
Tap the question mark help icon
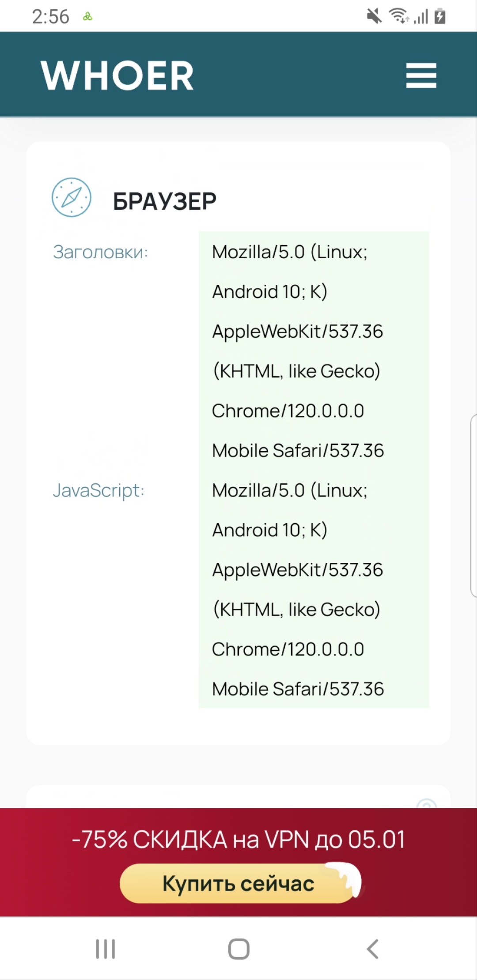click(426, 803)
